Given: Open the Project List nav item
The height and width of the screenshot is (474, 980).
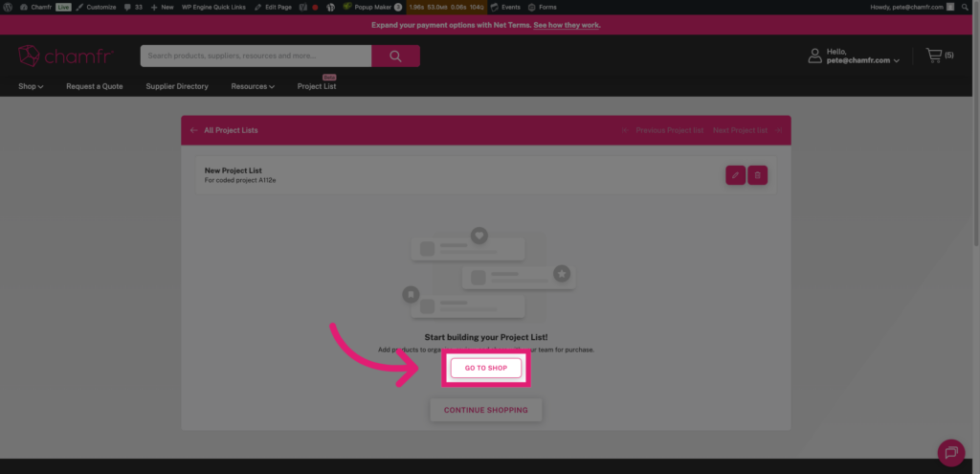Looking at the screenshot, I should 317,86.
